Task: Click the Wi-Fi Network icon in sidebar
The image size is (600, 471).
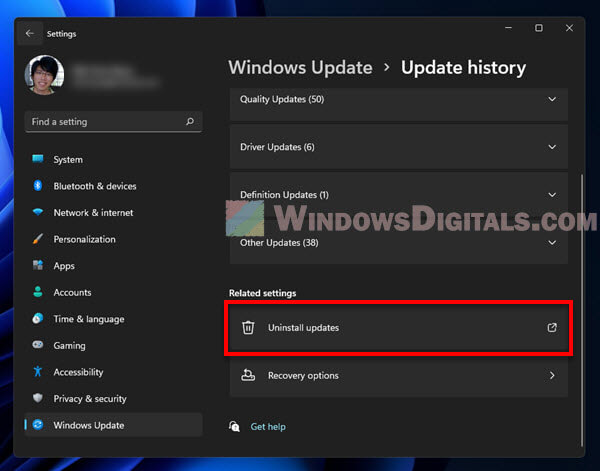Action: (38, 212)
